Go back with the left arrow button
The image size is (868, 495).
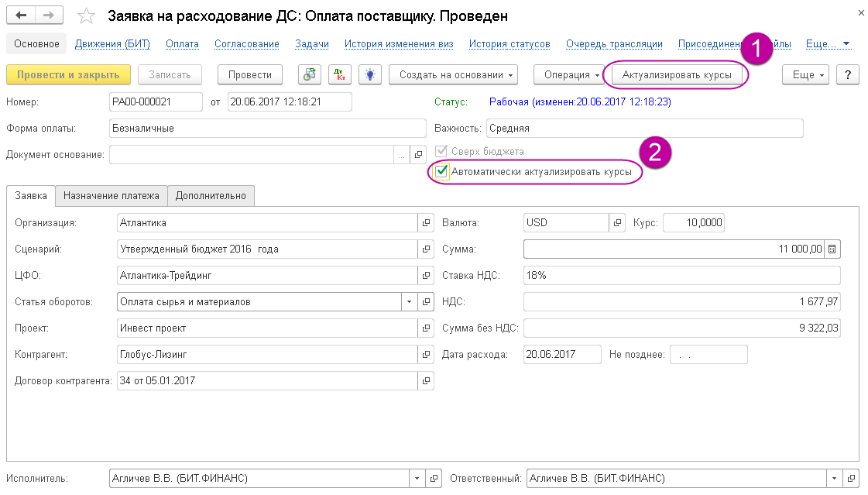(x=21, y=15)
